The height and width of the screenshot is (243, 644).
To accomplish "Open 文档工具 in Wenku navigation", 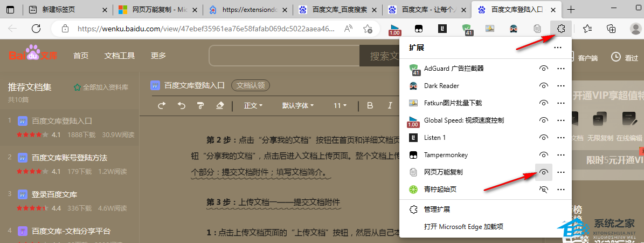I will click(120, 56).
